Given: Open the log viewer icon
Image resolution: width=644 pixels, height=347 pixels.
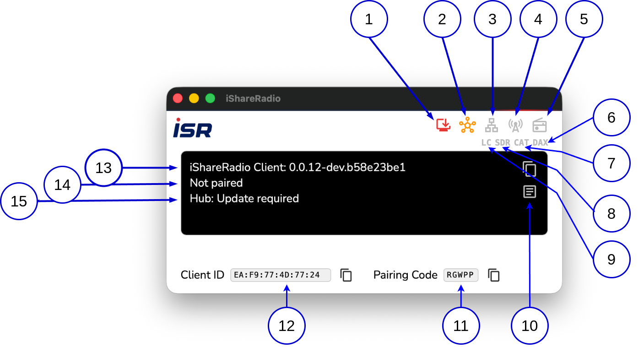Looking at the screenshot, I should coord(530,192).
